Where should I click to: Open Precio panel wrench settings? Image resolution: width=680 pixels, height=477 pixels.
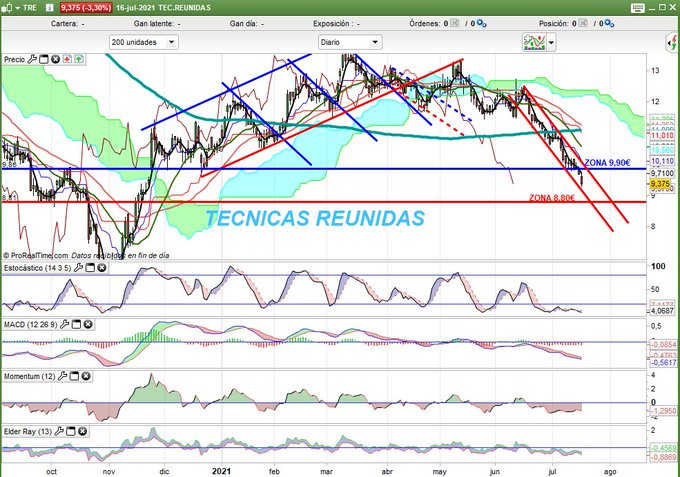click(32, 59)
